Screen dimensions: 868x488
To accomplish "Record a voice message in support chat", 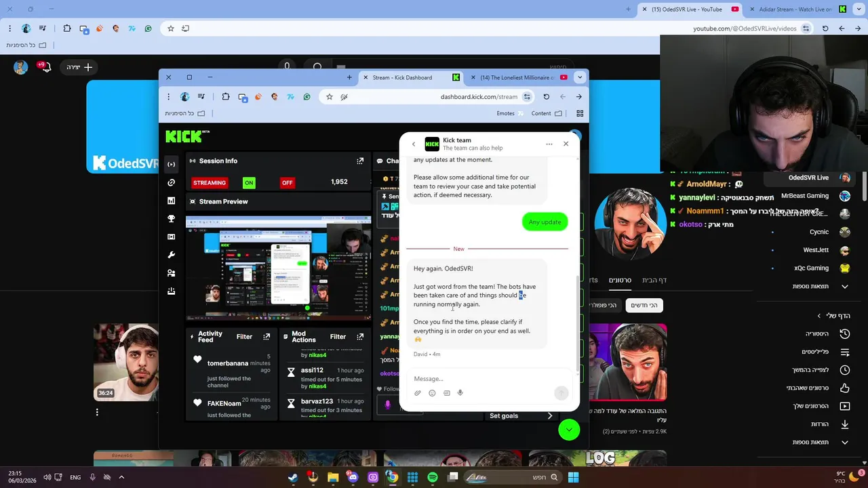I will pyautogui.click(x=460, y=393).
